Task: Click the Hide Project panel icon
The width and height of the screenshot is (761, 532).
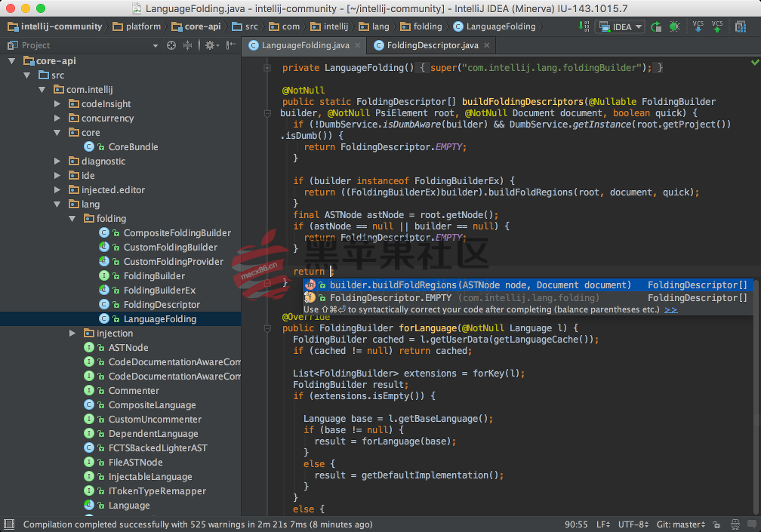Action: click(231, 45)
